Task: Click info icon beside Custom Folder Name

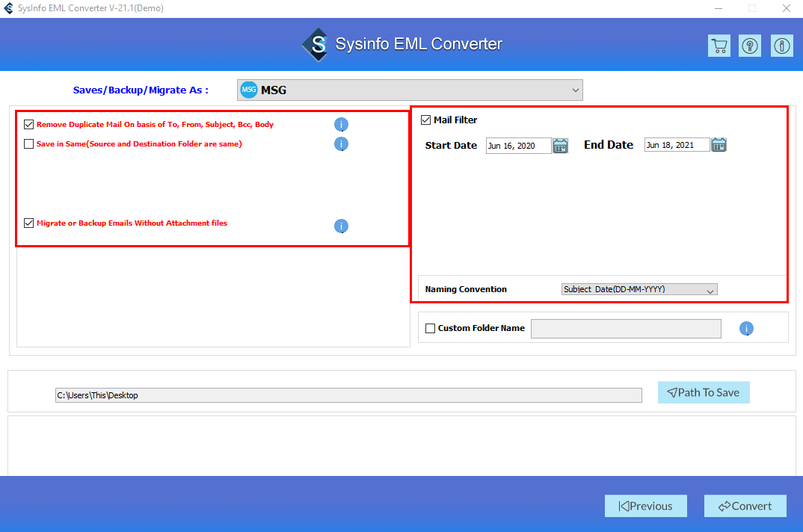Action: (746, 328)
